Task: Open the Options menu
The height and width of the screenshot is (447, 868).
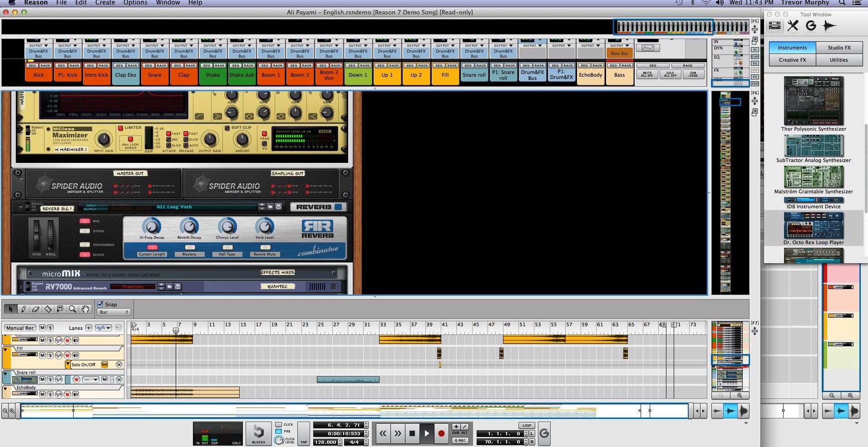Action: point(135,3)
